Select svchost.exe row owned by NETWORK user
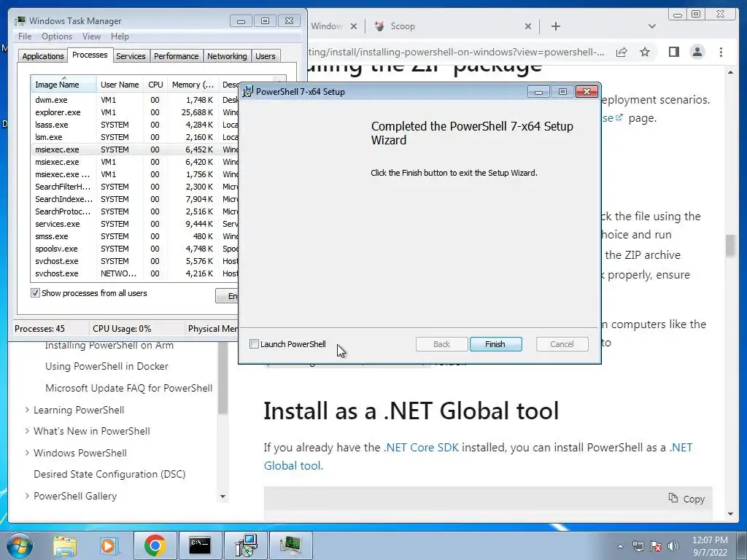 [x=134, y=273]
